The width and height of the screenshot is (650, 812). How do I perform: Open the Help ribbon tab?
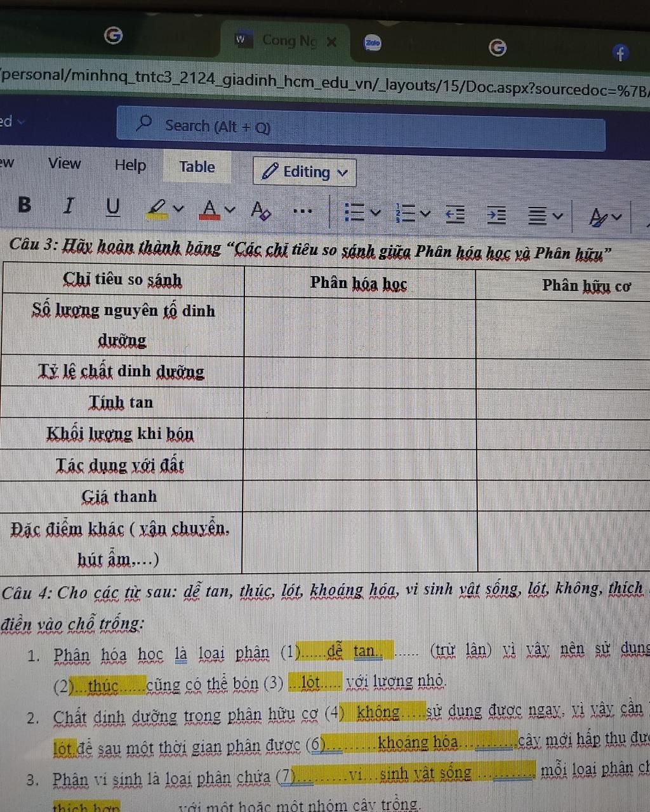point(130,166)
